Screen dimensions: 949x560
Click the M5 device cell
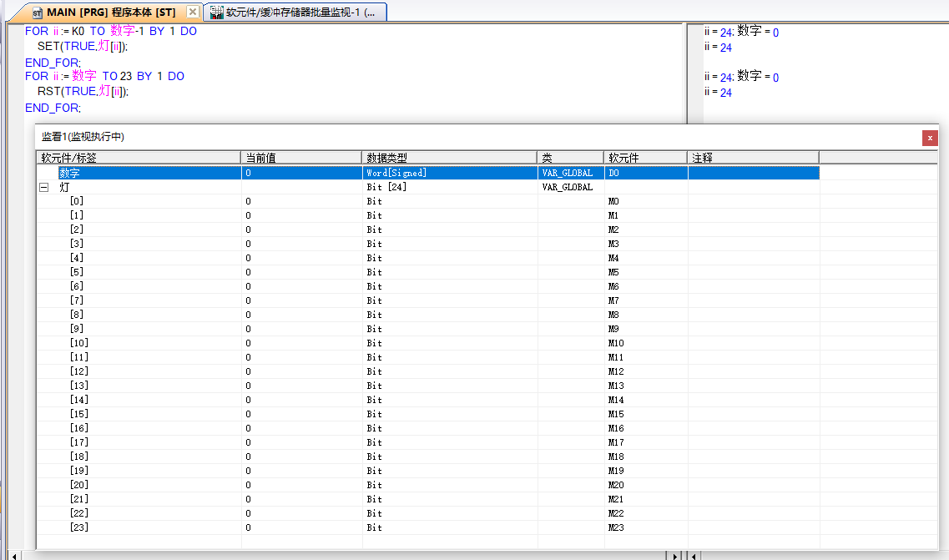point(614,272)
